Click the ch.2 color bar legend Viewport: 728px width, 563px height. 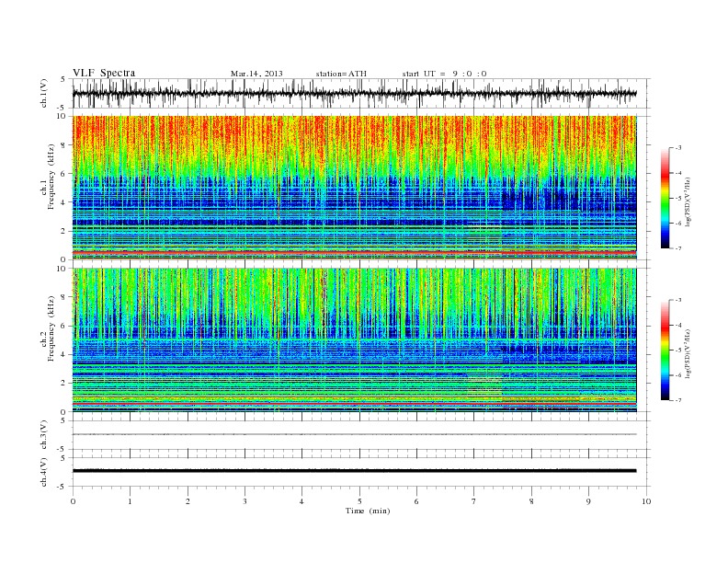[x=665, y=350]
